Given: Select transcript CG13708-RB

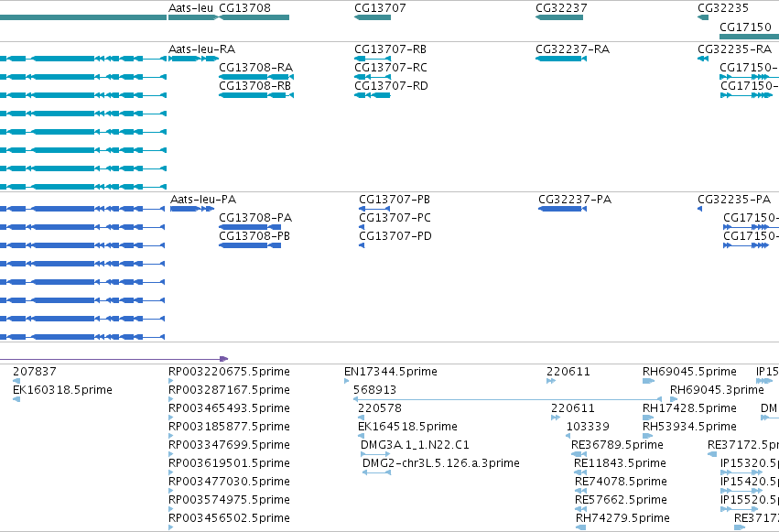Looking at the screenshot, I should (x=256, y=95).
